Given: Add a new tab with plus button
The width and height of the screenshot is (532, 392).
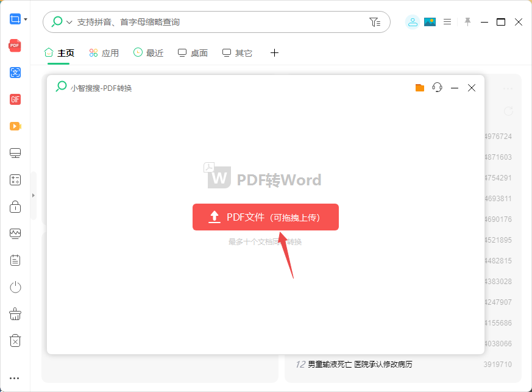Looking at the screenshot, I should tap(274, 53).
